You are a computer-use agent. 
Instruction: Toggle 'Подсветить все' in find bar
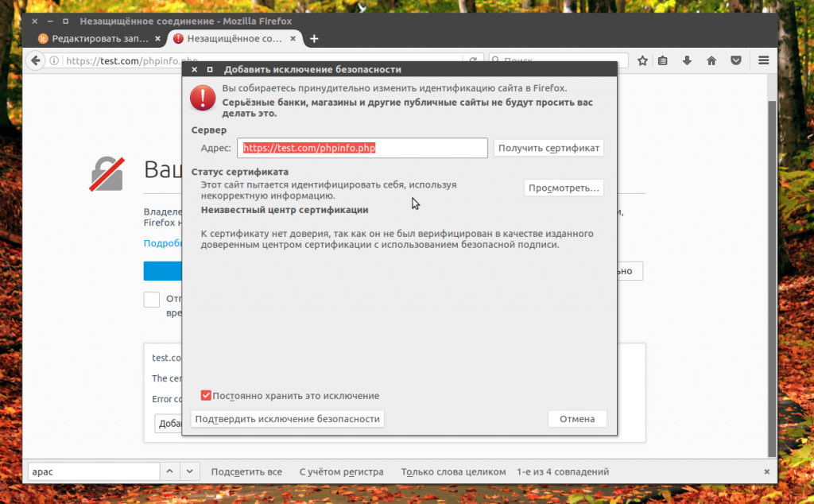pos(246,472)
